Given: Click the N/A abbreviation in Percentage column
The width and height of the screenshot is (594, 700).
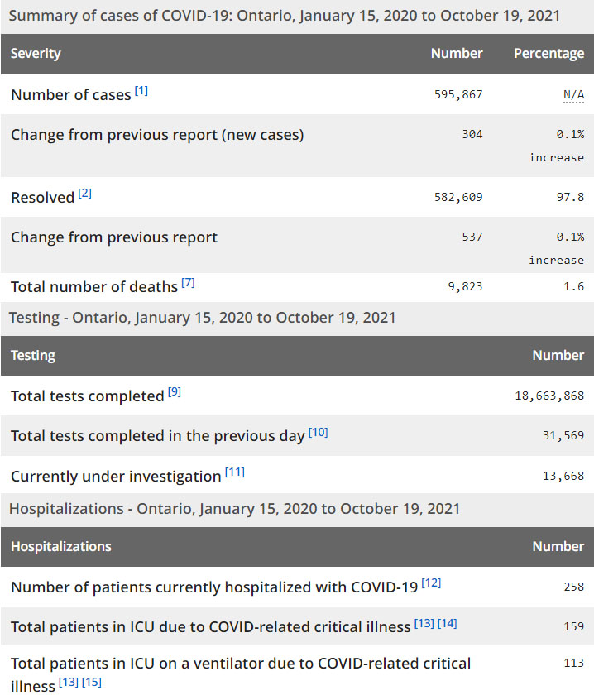Looking at the screenshot, I should pos(573,95).
